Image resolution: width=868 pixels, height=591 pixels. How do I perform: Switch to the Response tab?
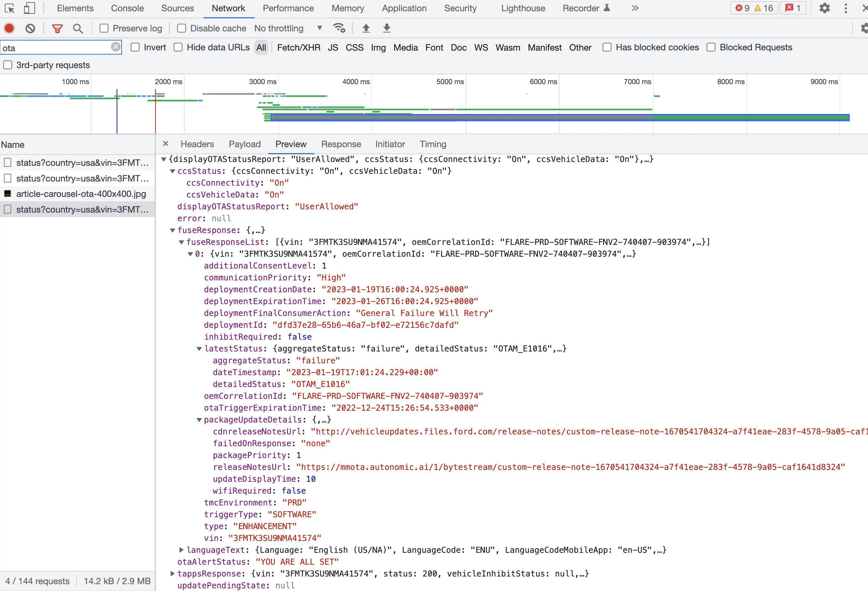[341, 144]
